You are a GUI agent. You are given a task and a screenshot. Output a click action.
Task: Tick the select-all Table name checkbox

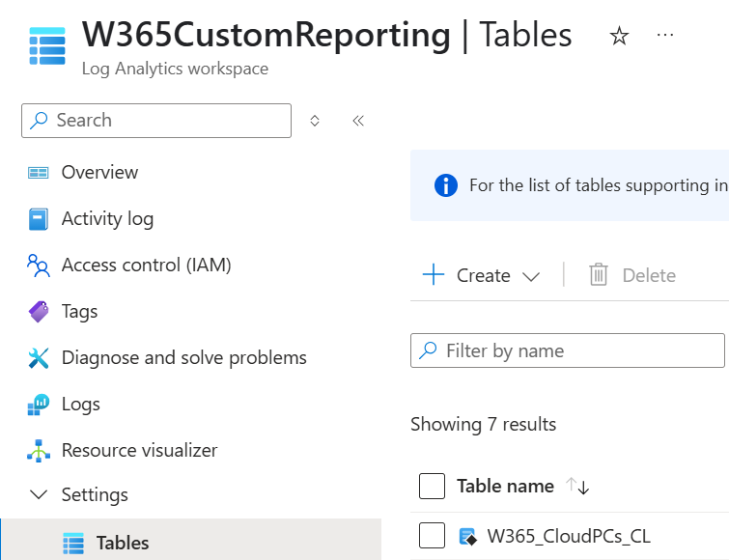[x=432, y=486]
